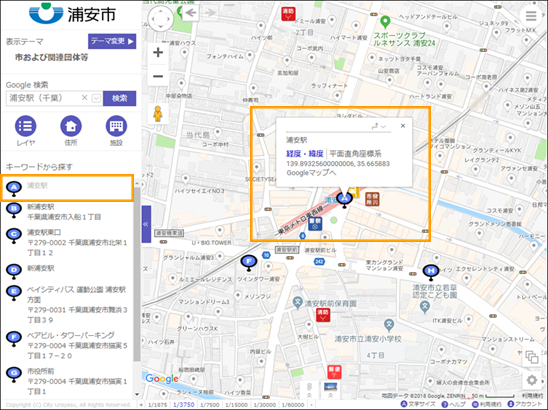548x410 pixels.
Task: Click the 利用規約 link in map attribution
Action: tap(532, 396)
